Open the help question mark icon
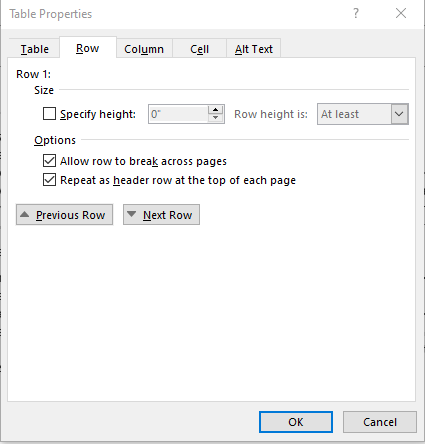The height and width of the screenshot is (444, 425). (356, 13)
